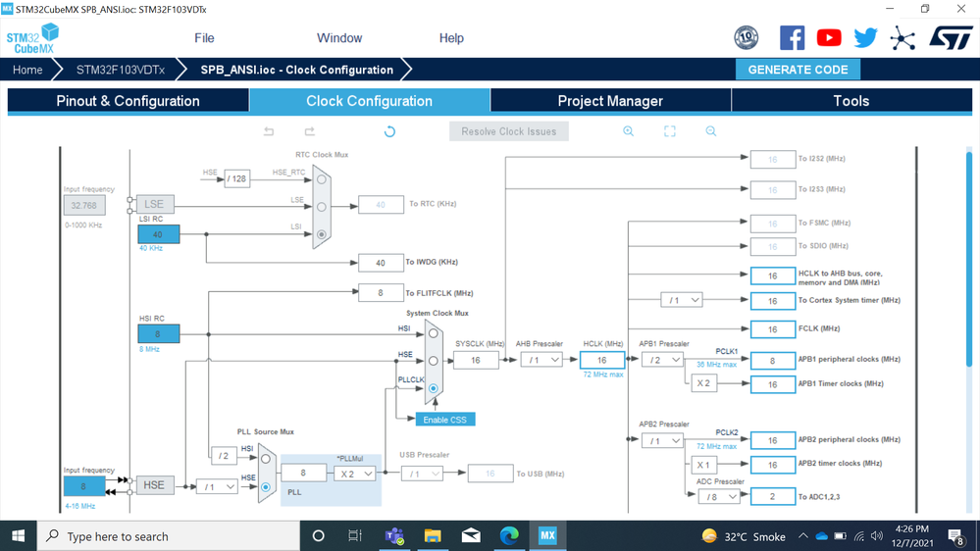Go to Home breadcrumb
980x551 pixels.
(x=27, y=70)
